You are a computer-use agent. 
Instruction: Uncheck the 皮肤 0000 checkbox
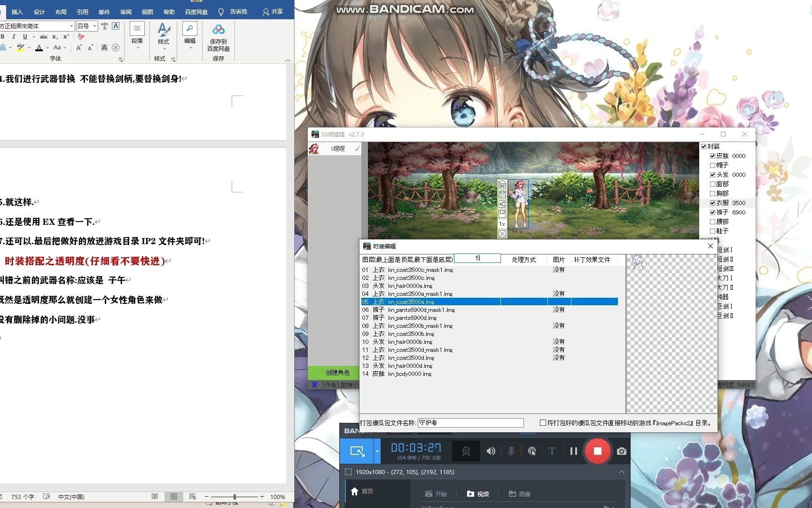pyautogui.click(x=712, y=156)
